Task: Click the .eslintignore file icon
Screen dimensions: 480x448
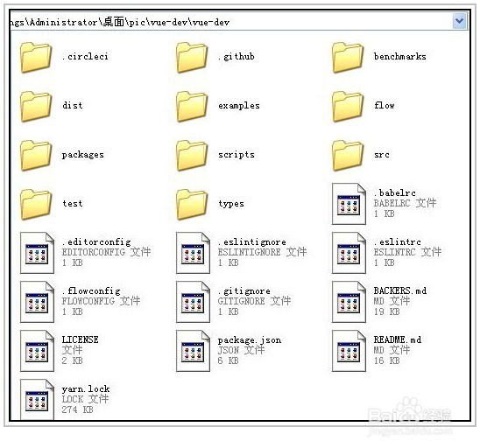Action: (193, 253)
